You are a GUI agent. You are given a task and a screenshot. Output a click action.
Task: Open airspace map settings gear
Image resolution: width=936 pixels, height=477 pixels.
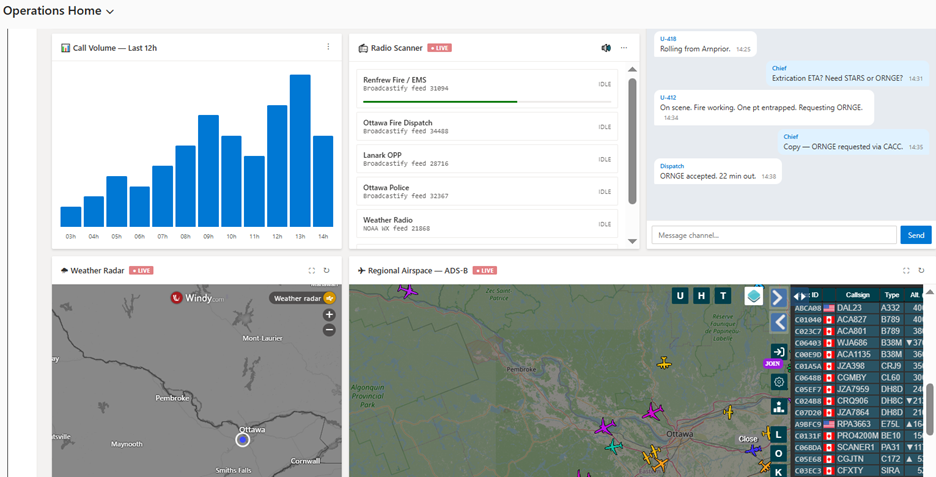pos(778,381)
